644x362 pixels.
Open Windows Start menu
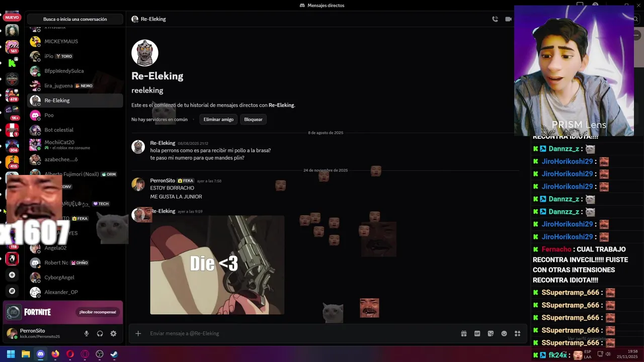(x=11, y=354)
